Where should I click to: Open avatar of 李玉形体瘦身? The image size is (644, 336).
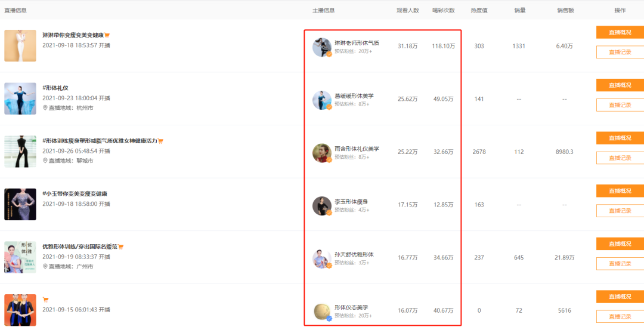(x=322, y=206)
